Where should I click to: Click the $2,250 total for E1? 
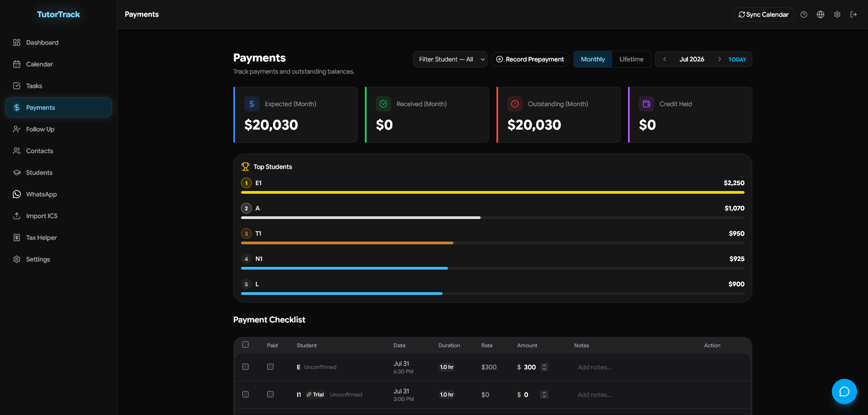[734, 183]
